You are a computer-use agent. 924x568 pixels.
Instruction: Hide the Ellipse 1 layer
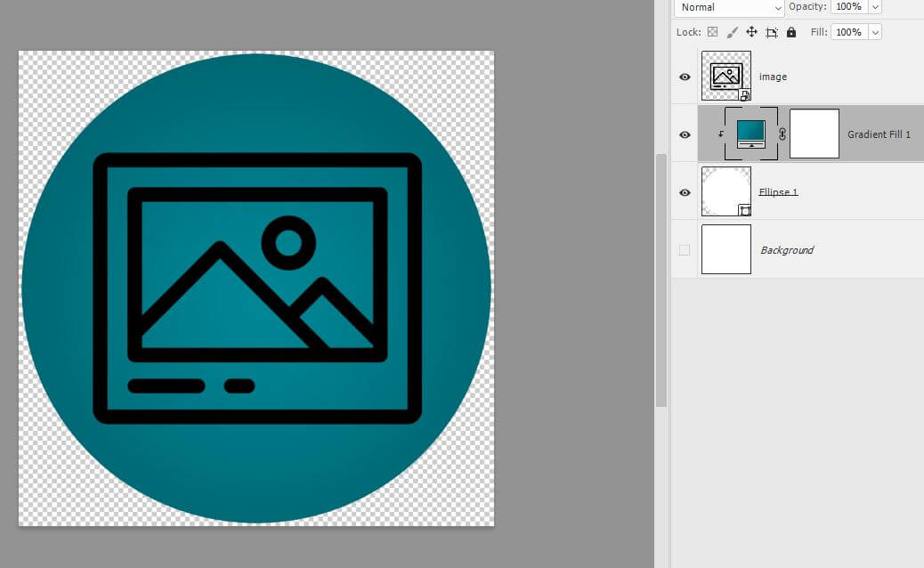[x=685, y=192]
